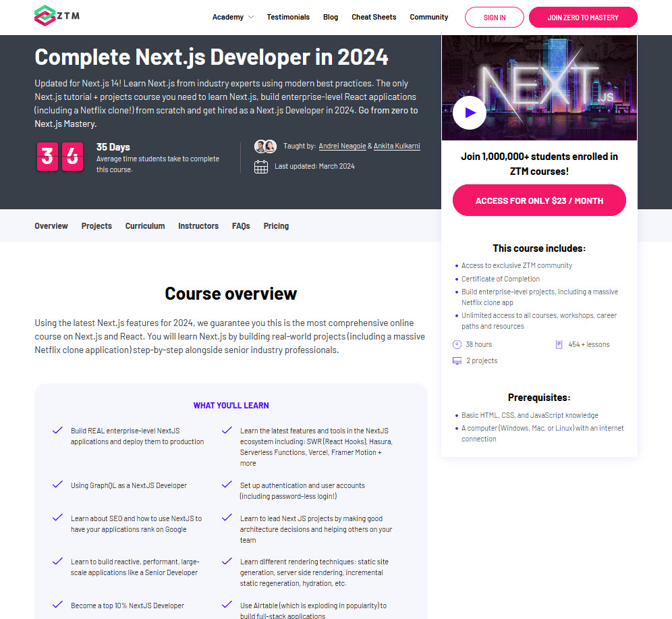Click the '35 Days' text
Screen dimensions: 672x619
(x=113, y=147)
